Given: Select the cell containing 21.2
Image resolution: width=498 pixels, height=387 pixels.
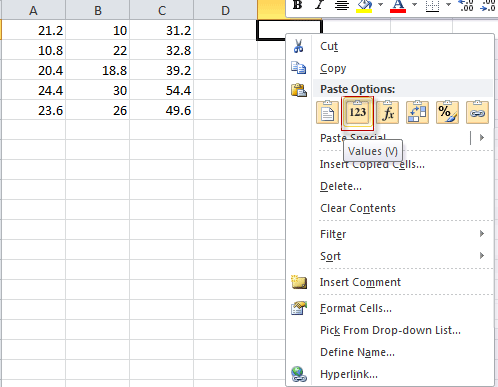Looking at the screenshot, I should point(33,30).
